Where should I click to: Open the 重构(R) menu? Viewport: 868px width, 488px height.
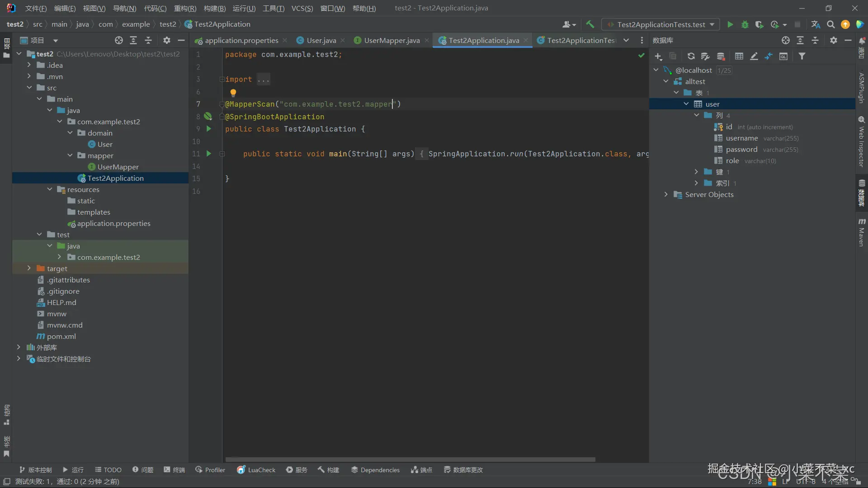tap(185, 8)
